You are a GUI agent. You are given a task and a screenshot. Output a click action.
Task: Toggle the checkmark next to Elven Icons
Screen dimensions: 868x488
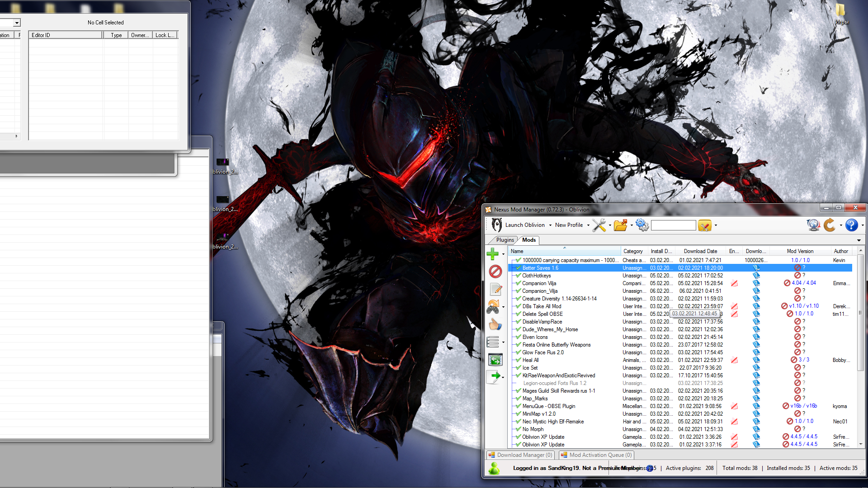click(518, 337)
